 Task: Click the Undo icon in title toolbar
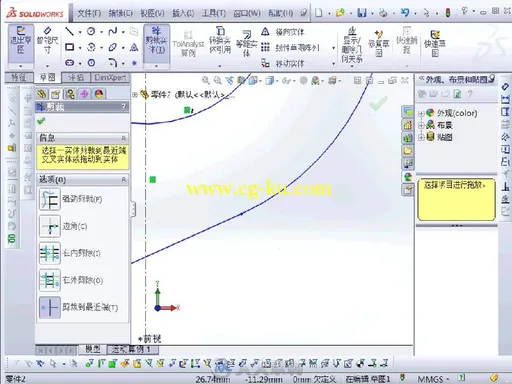pos(405,13)
